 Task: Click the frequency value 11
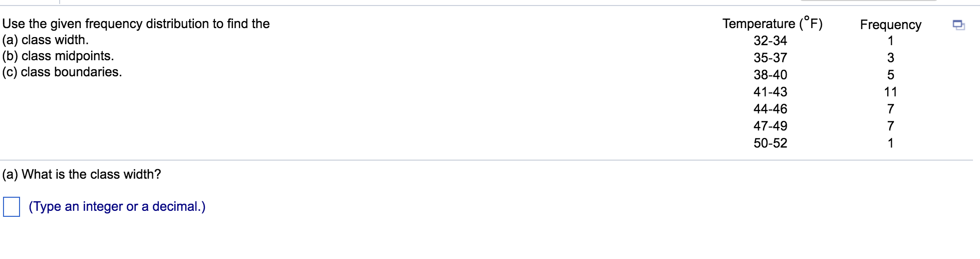click(x=890, y=92)
